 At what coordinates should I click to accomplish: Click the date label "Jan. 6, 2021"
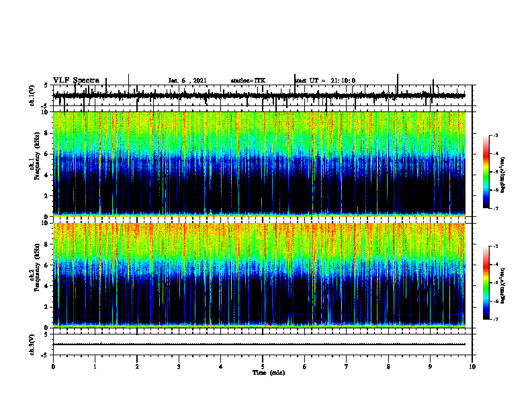(187, 81)
